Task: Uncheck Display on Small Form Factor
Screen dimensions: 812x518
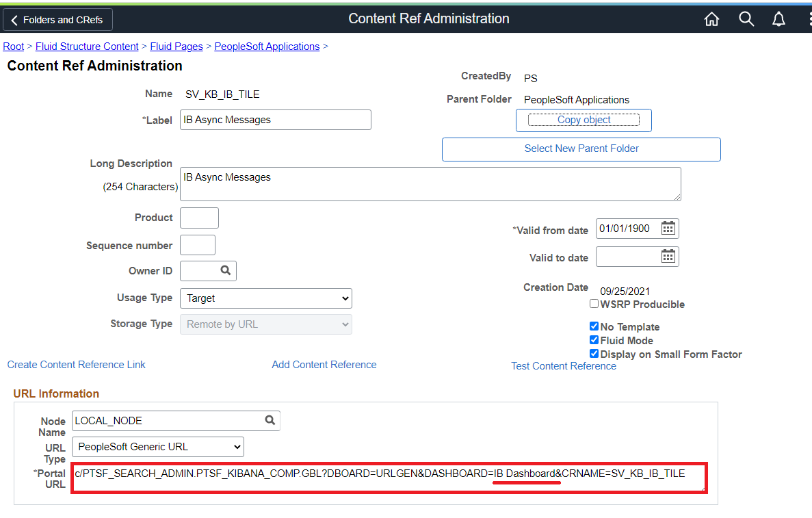Action: (x=594, y=354)
